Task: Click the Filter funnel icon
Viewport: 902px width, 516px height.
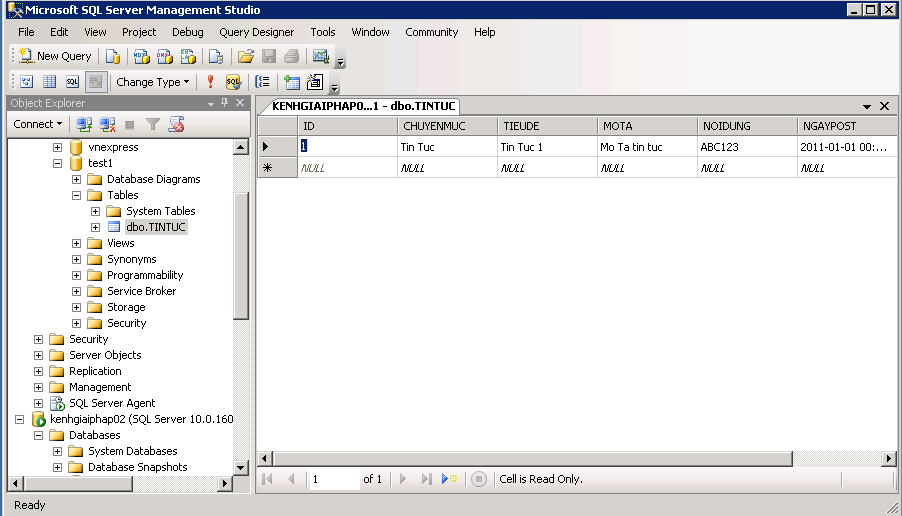Action: [x=152, y=124]
